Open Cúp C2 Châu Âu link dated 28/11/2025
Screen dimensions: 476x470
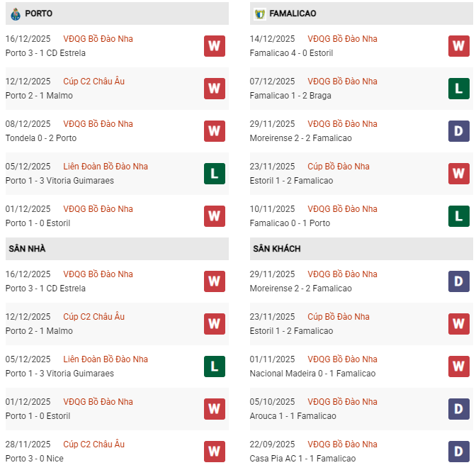(93, 444)
